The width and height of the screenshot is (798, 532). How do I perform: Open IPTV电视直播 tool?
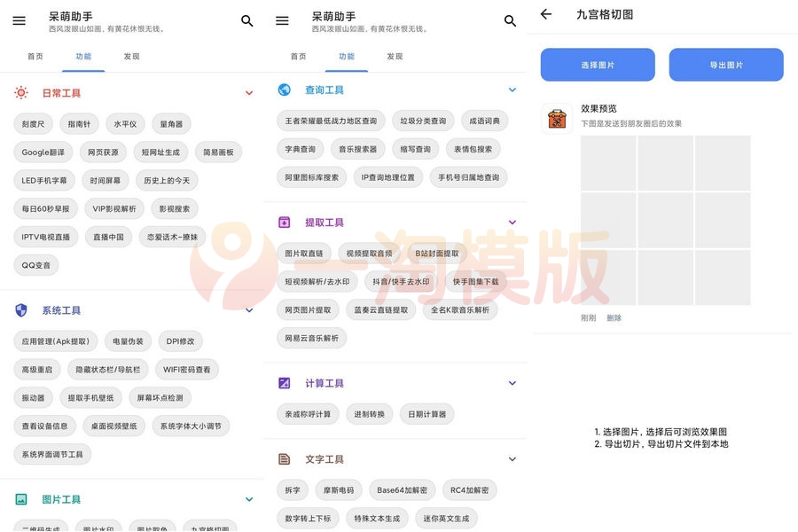click(x=46, y=237)
